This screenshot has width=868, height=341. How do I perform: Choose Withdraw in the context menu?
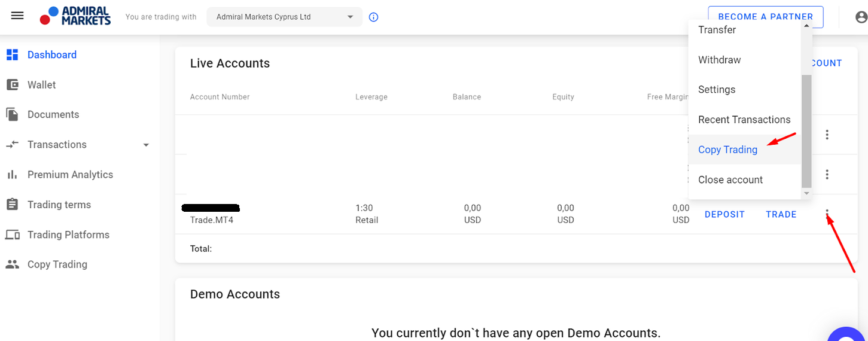[719, 60]
